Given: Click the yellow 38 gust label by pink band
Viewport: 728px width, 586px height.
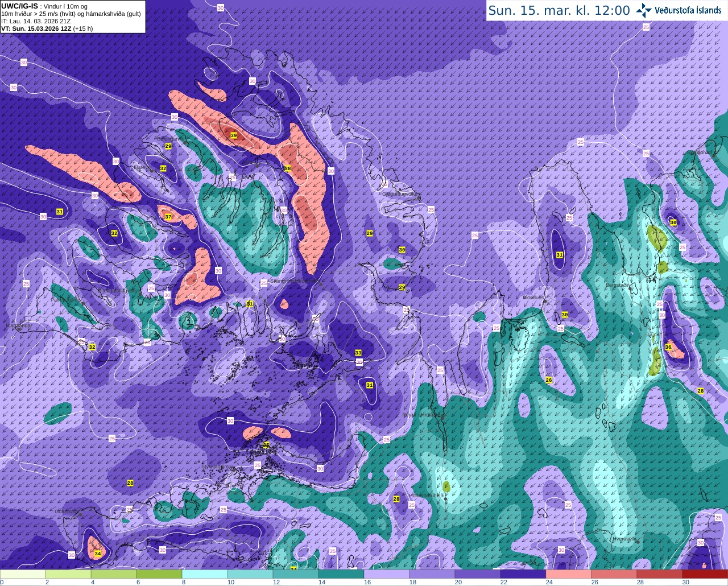Looking at the screenshot, I should coord(288,168).
